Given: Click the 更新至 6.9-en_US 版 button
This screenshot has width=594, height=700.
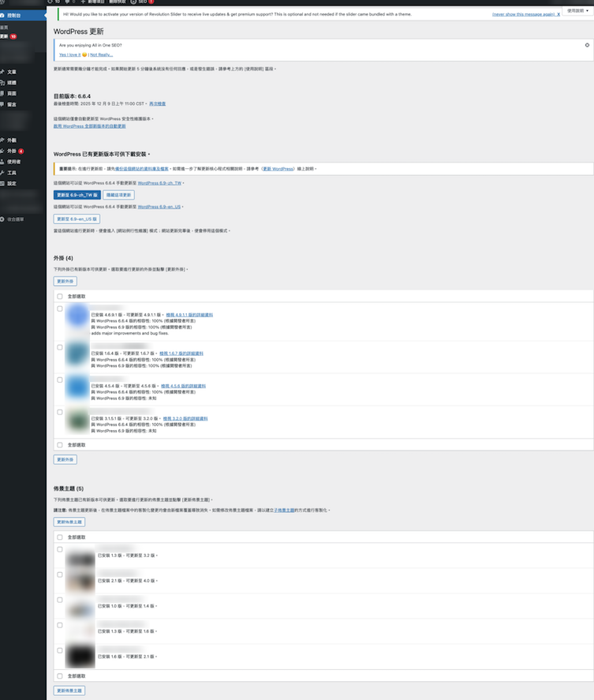Looking at the screenshot, I should tap(77, 219).
